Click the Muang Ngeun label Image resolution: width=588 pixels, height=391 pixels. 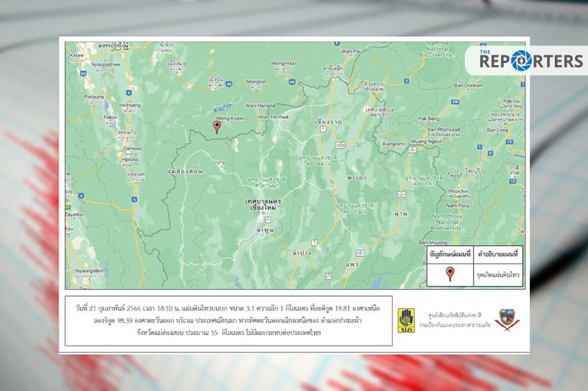pyautogui.click(x=426, y=140)
